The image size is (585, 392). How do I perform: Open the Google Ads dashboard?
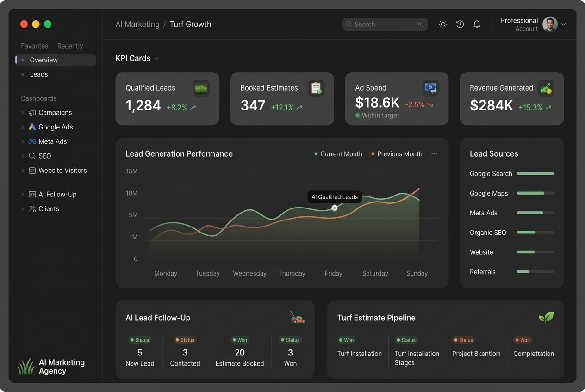click(56, 127)
